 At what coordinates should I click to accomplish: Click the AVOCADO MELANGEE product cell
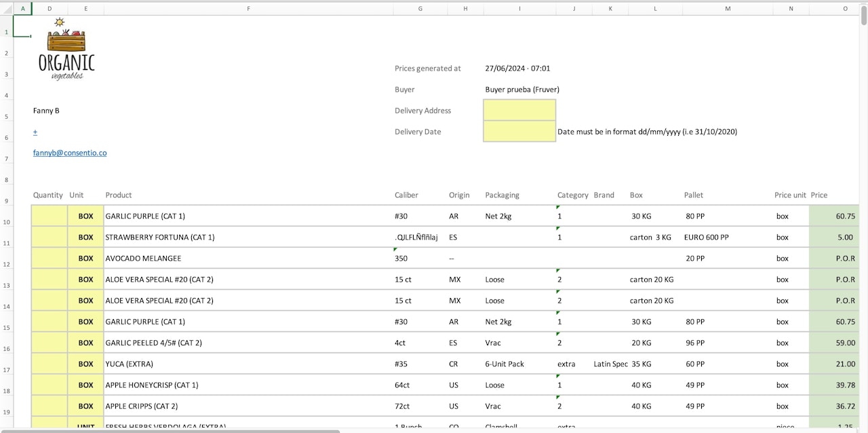(x=143, y=259)
